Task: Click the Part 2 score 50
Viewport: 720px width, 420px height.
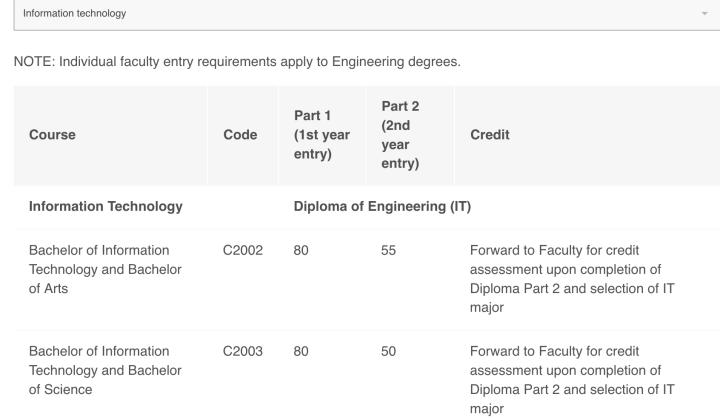Action: [x=388, y=352]
